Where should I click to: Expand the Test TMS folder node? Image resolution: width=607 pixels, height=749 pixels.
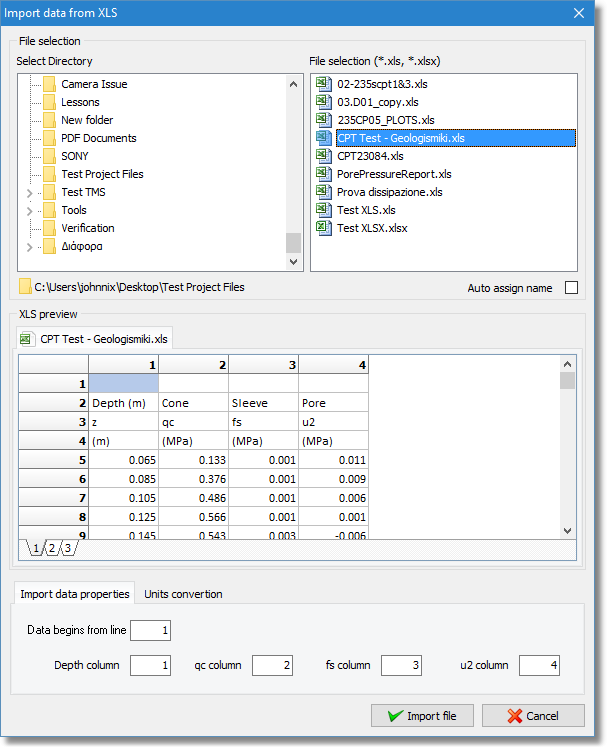(29, 192)
